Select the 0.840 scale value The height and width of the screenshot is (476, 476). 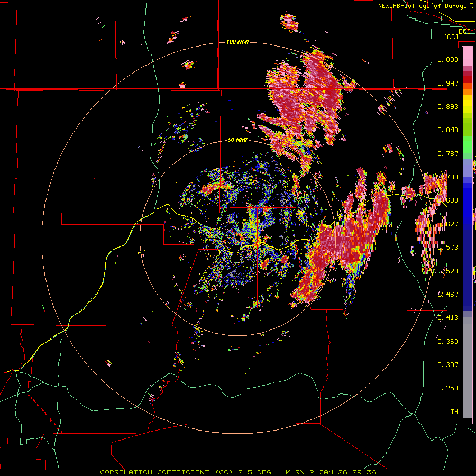click(x=448, y=130)
